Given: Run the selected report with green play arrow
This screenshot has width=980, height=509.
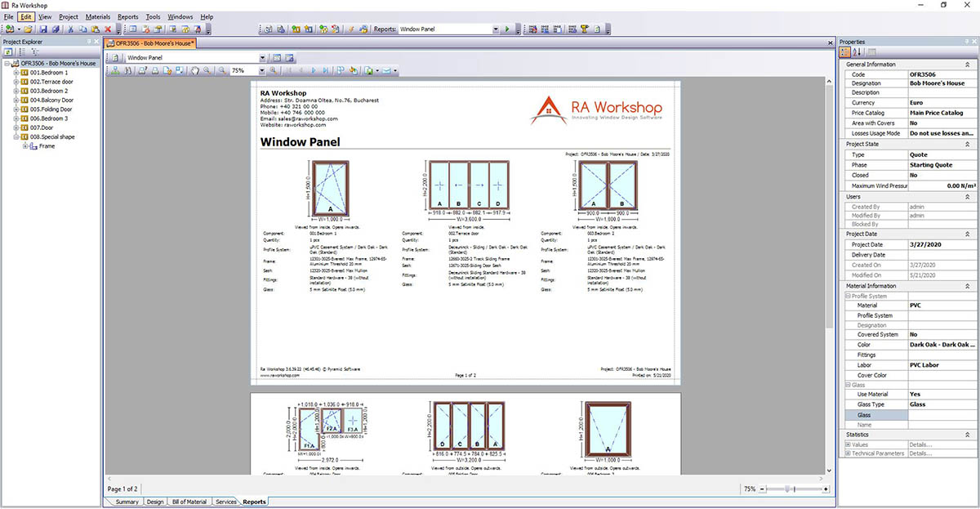Looking at the screenshot, I should click(506, 29).
